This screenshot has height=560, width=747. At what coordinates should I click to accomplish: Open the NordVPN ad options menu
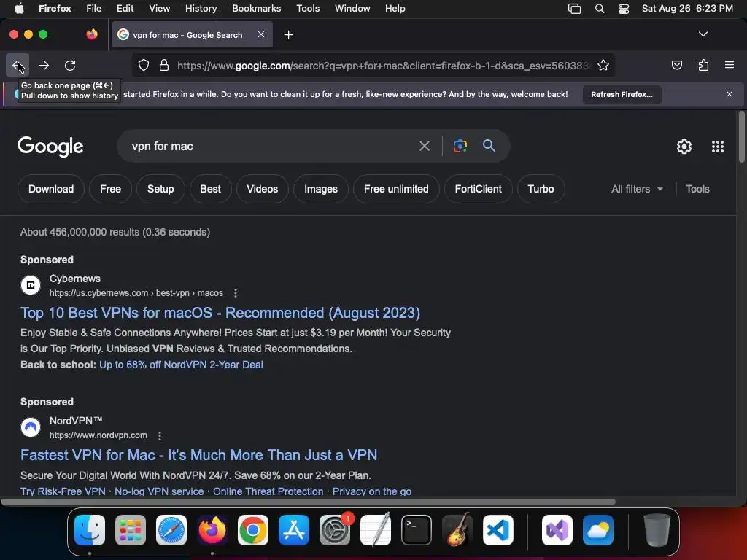click(160, 436)
